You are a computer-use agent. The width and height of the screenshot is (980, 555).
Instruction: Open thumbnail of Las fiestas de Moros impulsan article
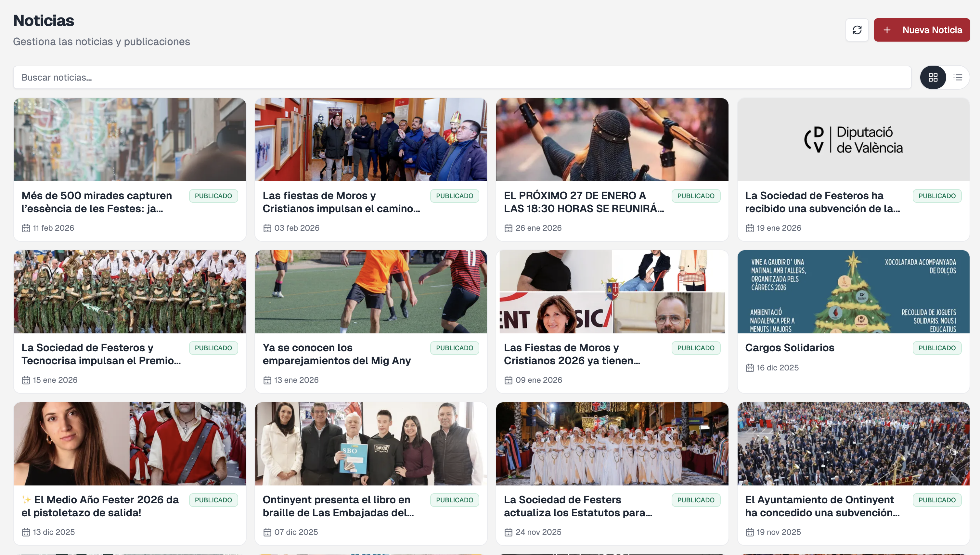(x=371, y=139)
